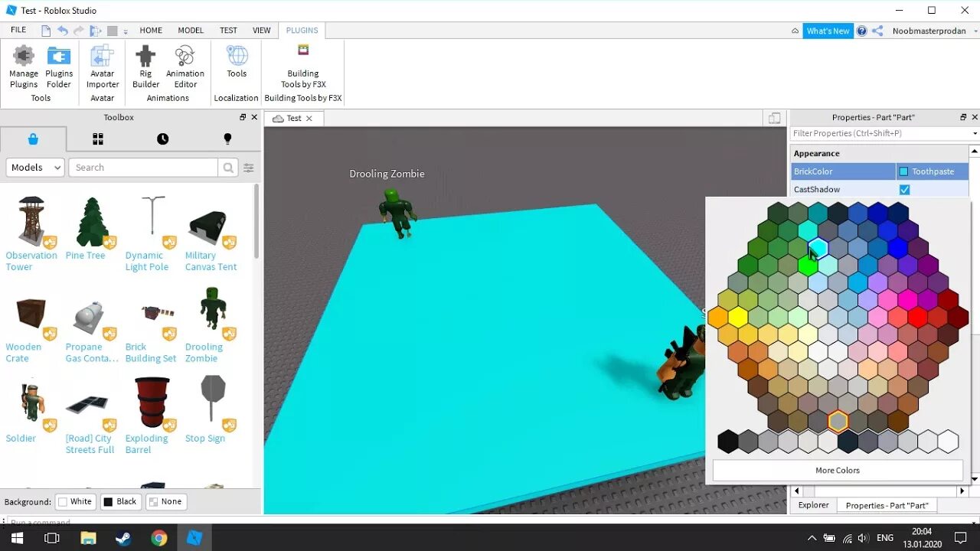Set Toolbox background to Black
This screenshot has width=980, height=551.
pyautogui.click(x=119, y=501)
